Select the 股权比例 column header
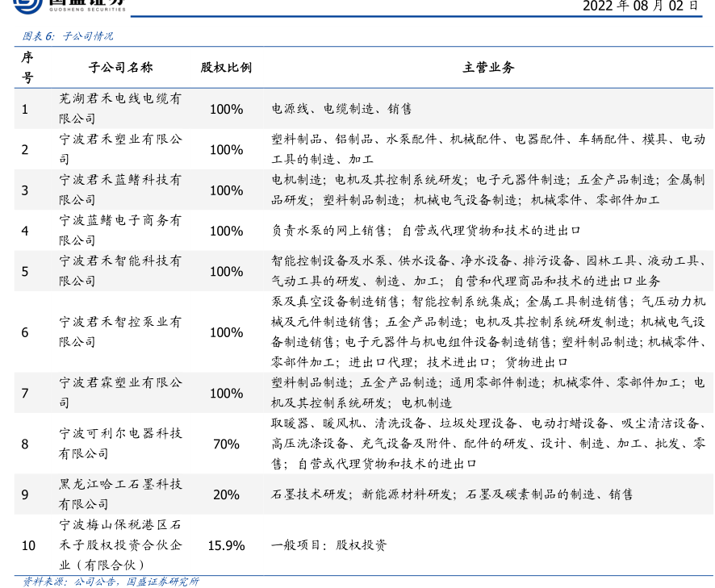The image size is (715, 588). 226,68
